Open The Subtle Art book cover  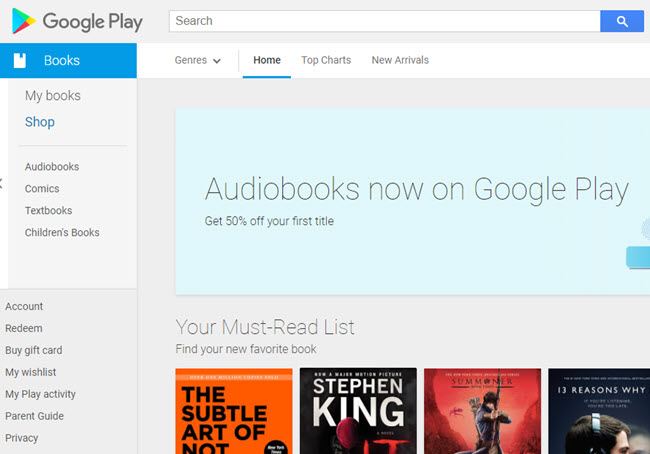click(x=234, y=410)
